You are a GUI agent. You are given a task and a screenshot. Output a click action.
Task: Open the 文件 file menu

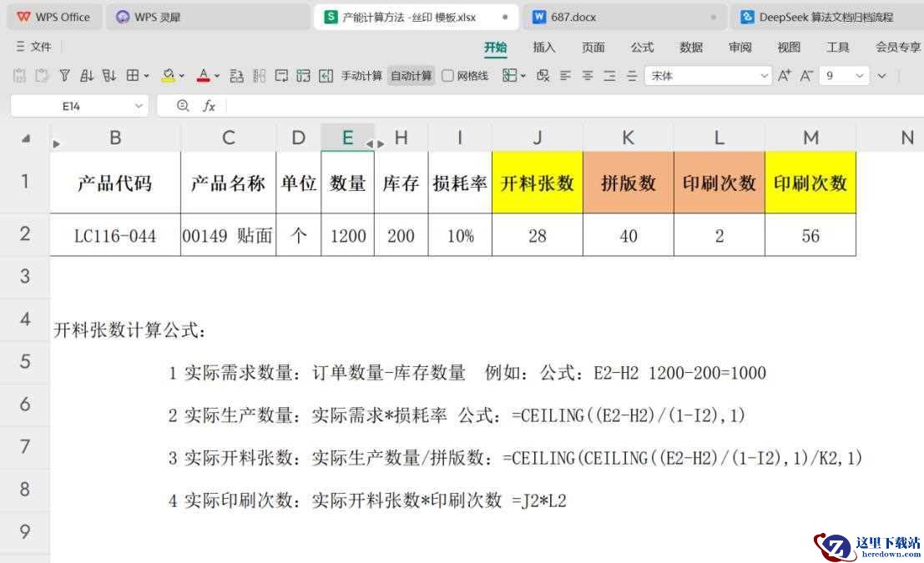pos(34,47)
